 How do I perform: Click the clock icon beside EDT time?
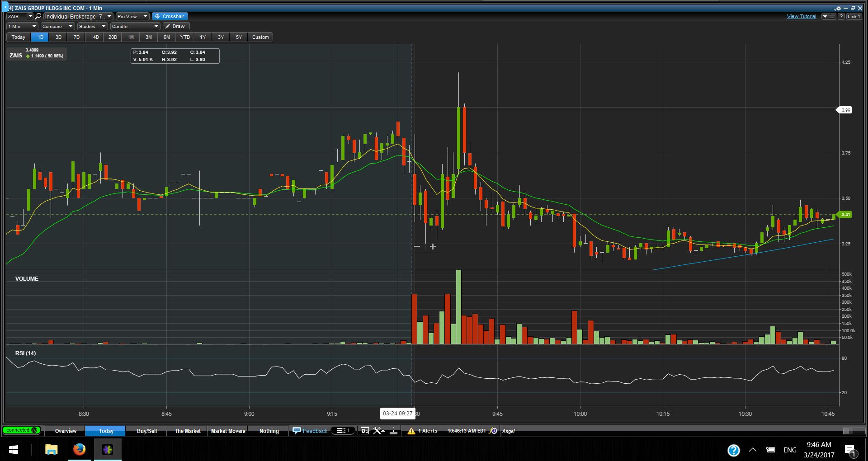click(x=494, y=431)
